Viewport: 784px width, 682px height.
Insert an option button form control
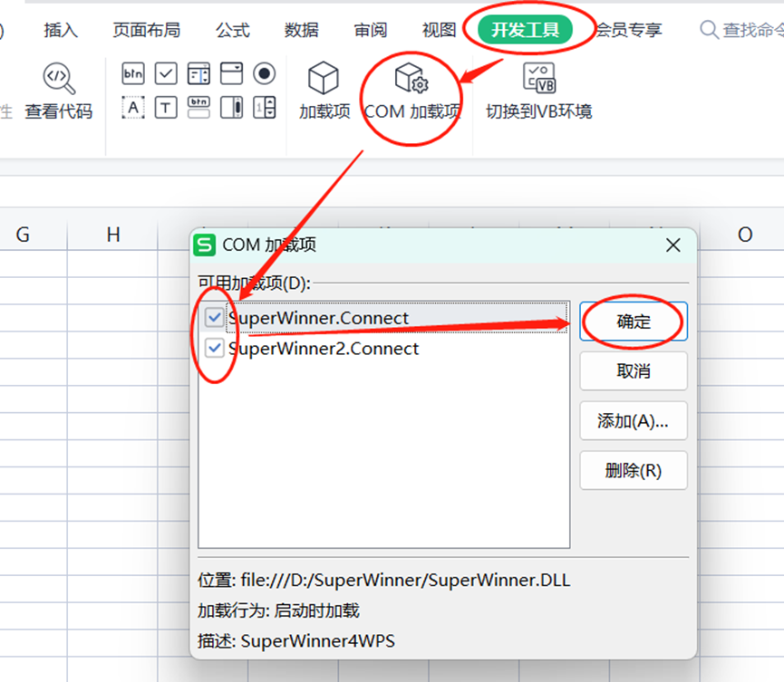tap(264, 74)
